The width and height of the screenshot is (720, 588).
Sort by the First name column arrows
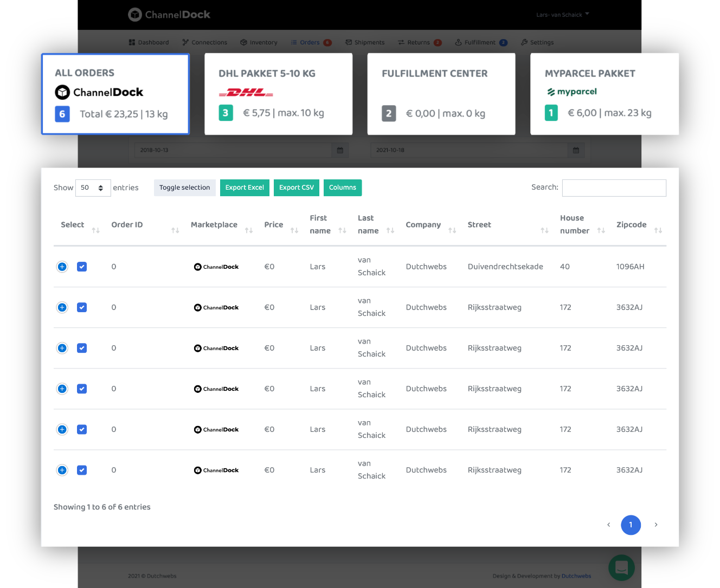click(x=342, y=231)
